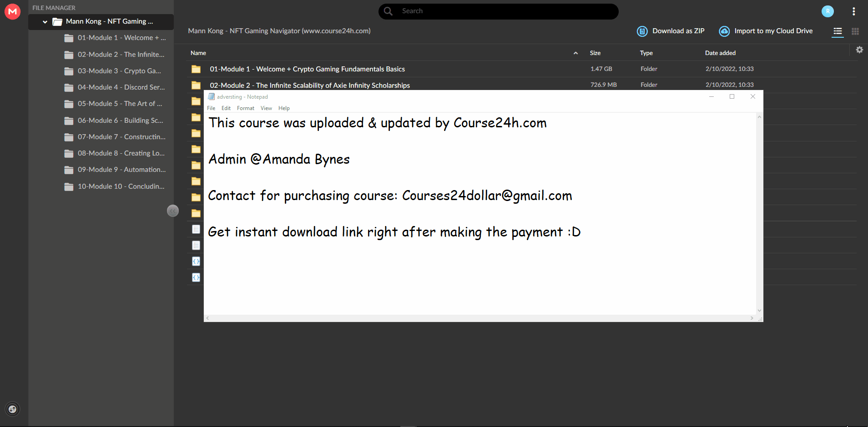The height and width of the screenshot is (427, 868).
Task: Click the Search input field
Action: 498,11
